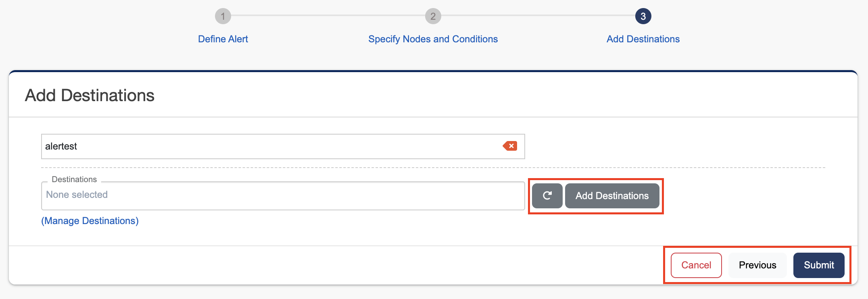This screenshot has height=299, width=868.
Task: Click the progress line between steps 2 and 3
Action: [x=538, y=16]
